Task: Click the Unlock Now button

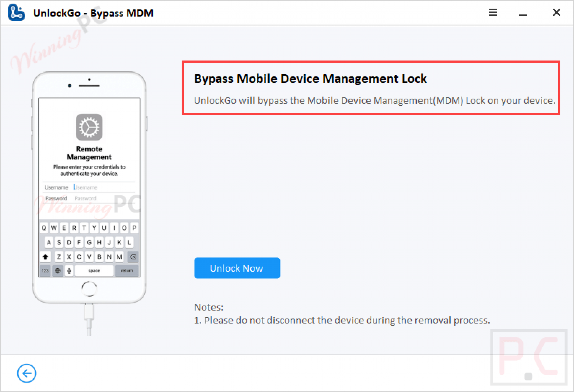Action: pos(237,268)
